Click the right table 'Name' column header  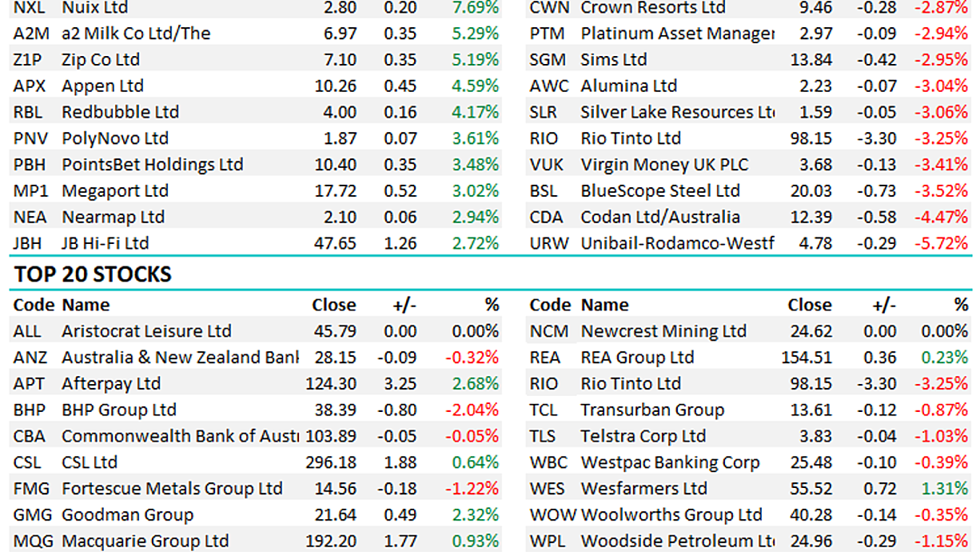(x=605, y=305)
